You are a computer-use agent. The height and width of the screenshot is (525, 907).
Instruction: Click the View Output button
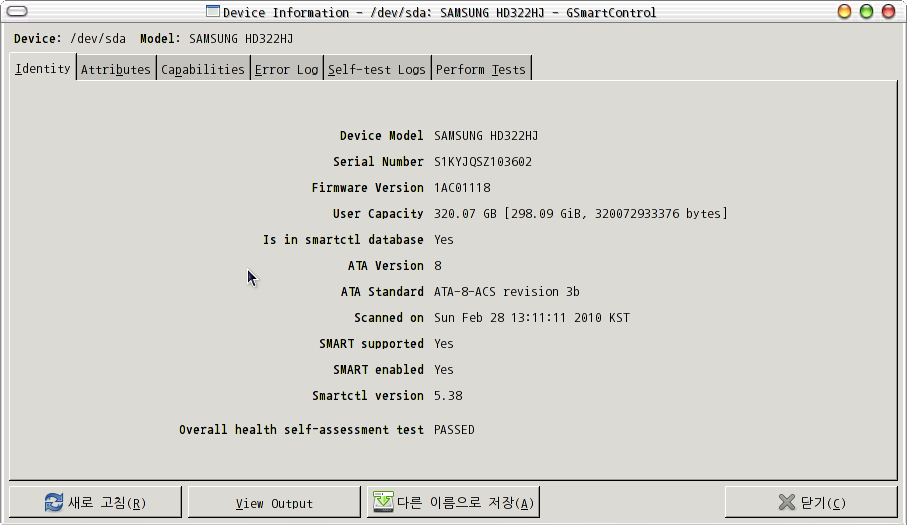pyautogui.click(x=274, y=502)
